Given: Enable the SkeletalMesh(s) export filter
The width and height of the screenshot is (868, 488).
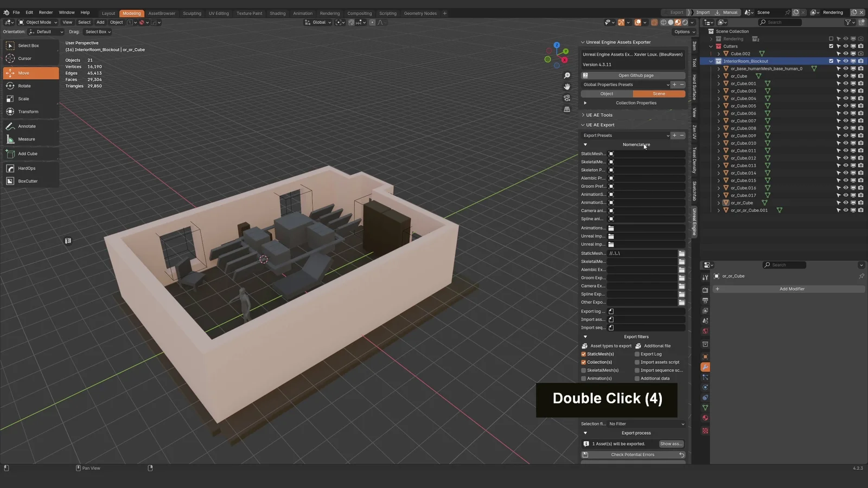Looking at the screenshot, I should coord(583,370).
